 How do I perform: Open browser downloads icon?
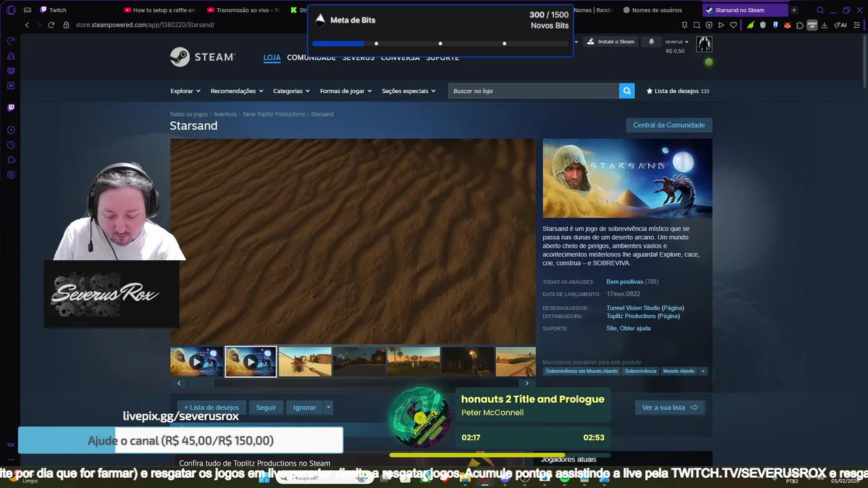824,25
